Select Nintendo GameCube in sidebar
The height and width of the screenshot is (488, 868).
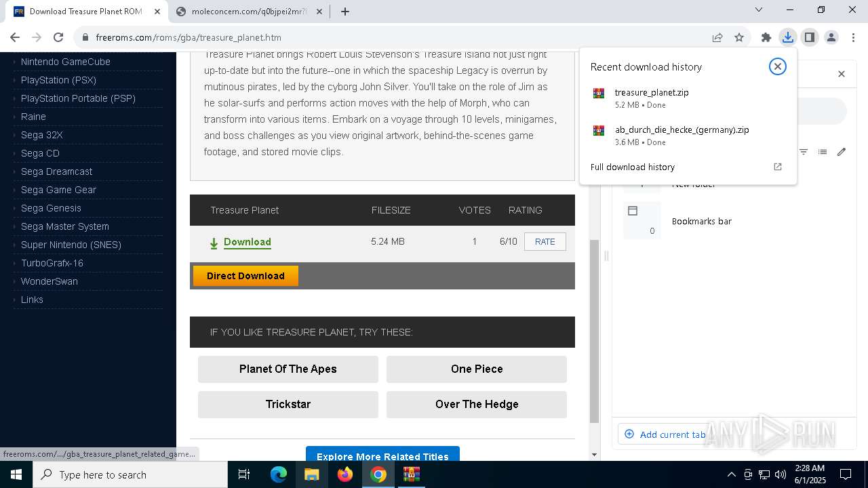(x=66, y=62)
